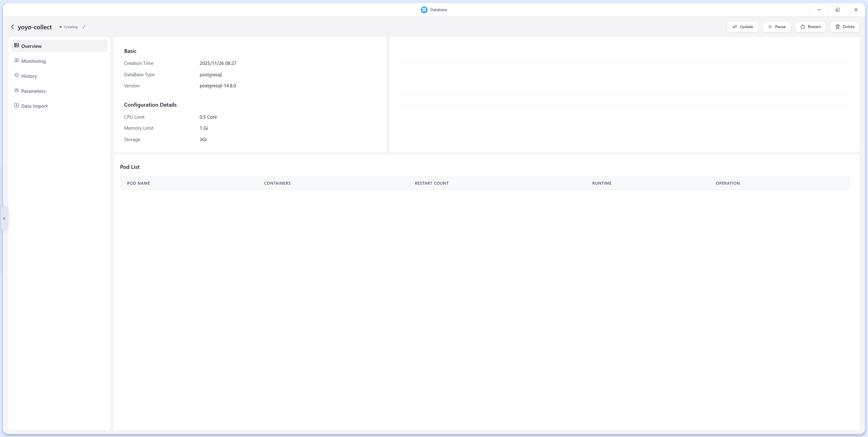Maximize the Database window
Screen dimensions: 868x437
[x=837, y=10]
